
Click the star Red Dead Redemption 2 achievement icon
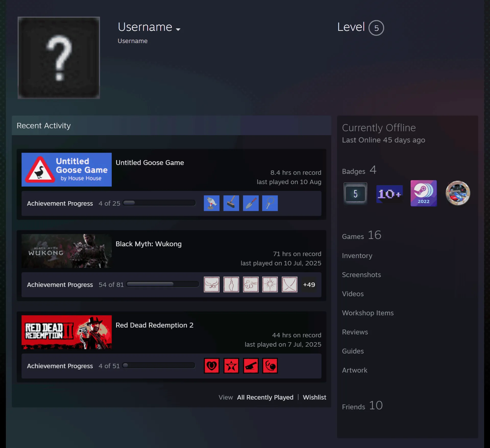pyautogui.click(x=231, y=366)
